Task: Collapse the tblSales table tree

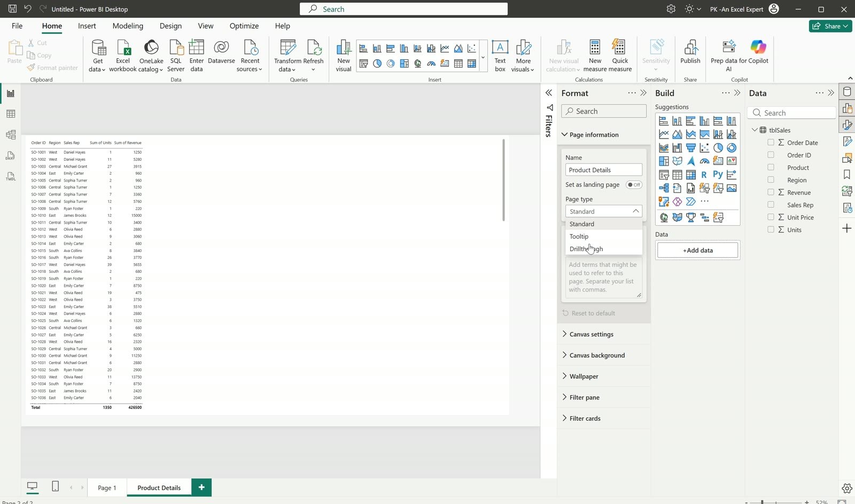Action: (755, 130)
